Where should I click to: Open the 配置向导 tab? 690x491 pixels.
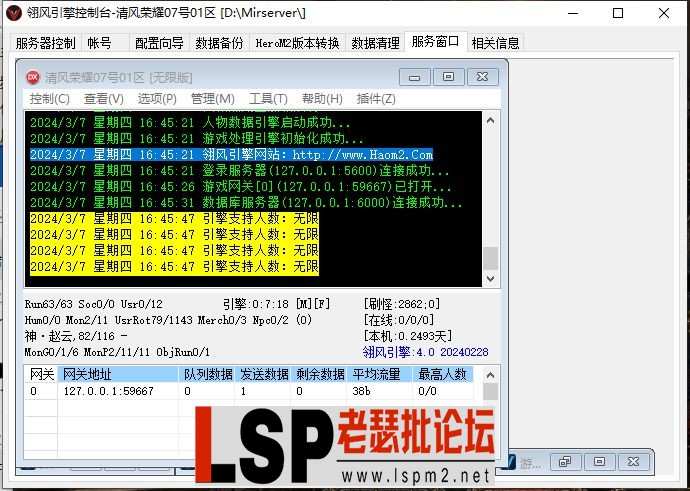pos(159,43)
